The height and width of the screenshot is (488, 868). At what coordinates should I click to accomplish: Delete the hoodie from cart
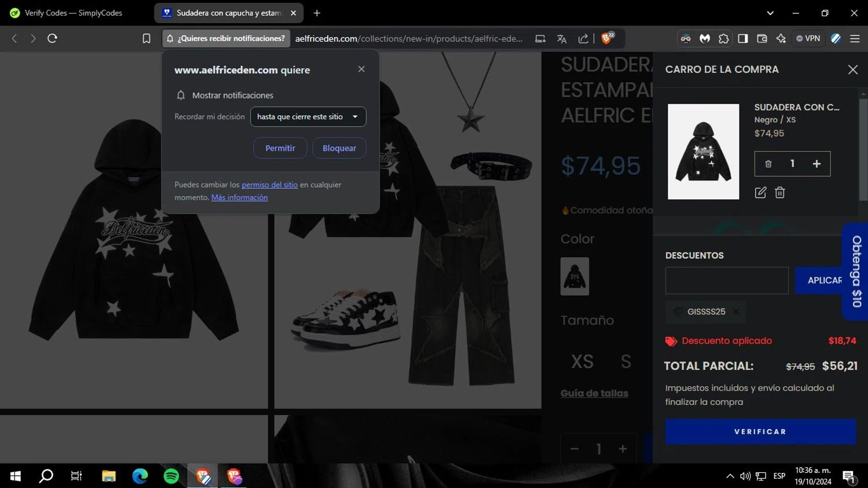tap(780, 193)
